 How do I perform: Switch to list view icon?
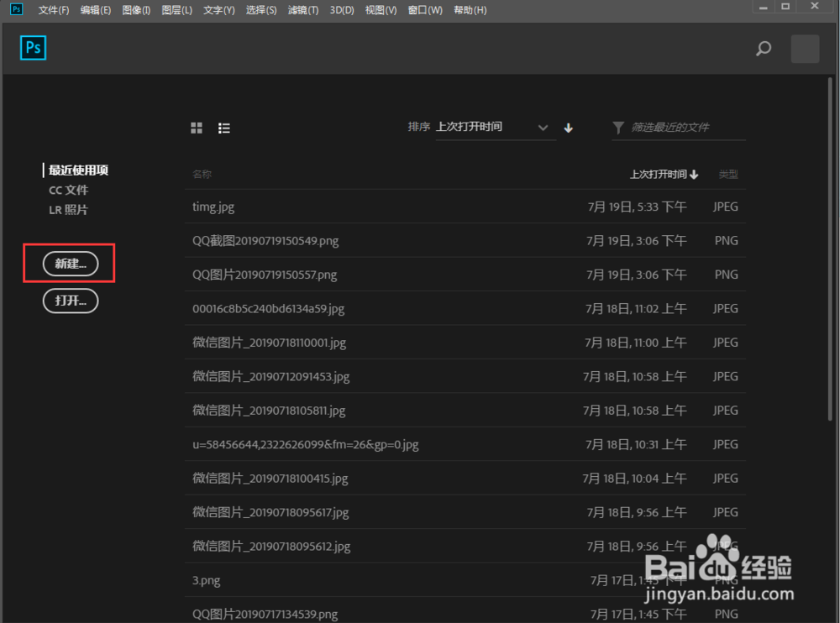coord(224,128)
